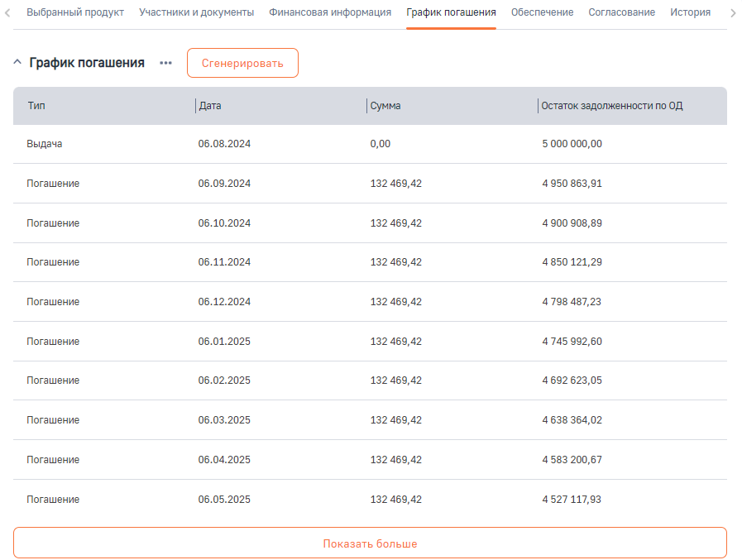Go to the Финансовая информация tab
The width and height of the screenshot is (742, 560).
(x=330, y=12)
